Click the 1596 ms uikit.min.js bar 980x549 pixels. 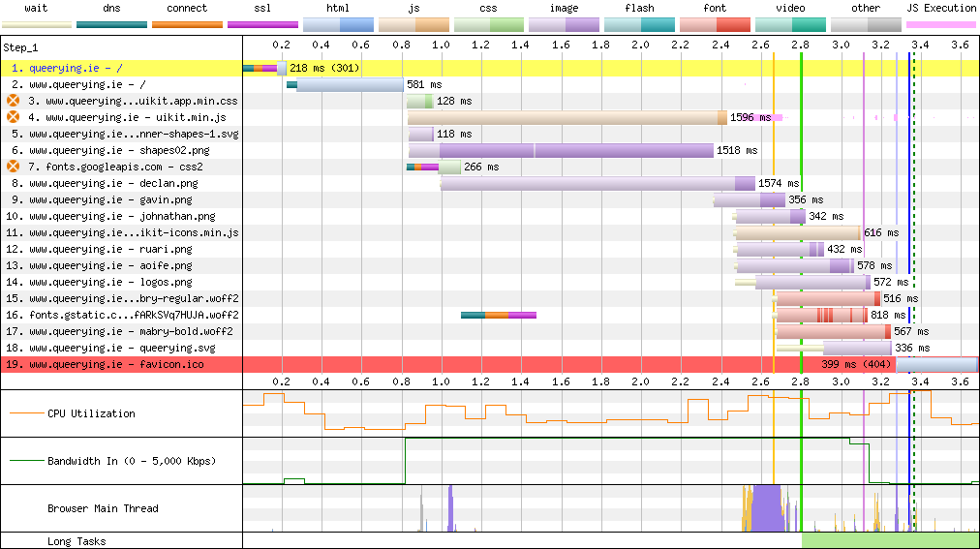(x=567, y=117)
